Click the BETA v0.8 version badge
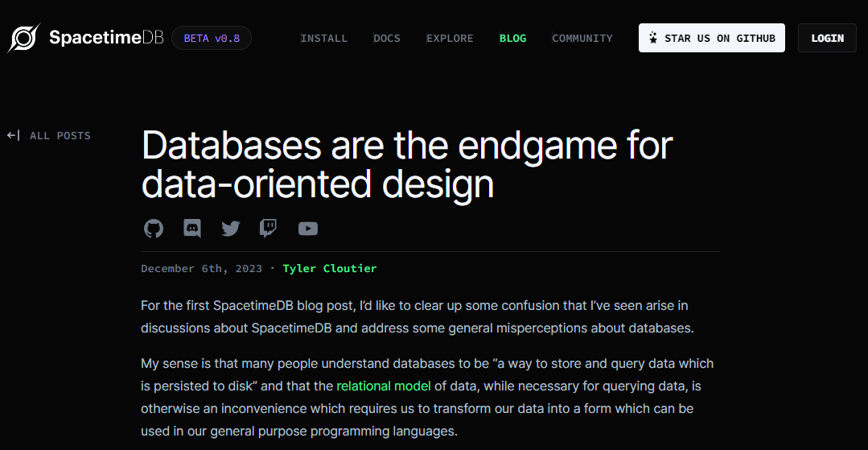This screenshot has height=450, width=868. click(212, 38)
